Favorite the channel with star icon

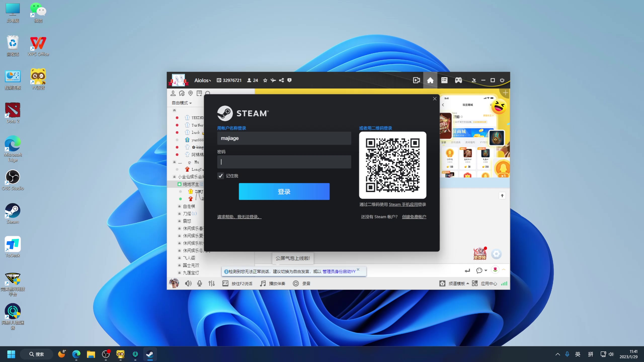(x=265, y=80)
